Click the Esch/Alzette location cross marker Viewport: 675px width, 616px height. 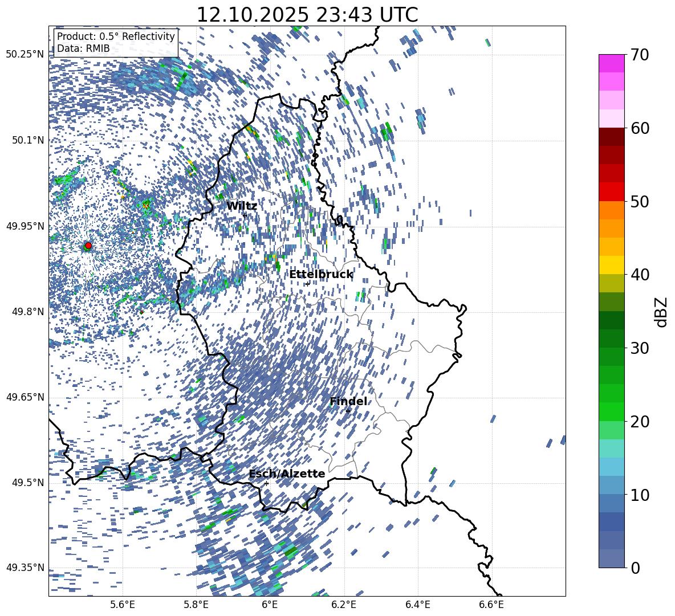click(266, 483)
